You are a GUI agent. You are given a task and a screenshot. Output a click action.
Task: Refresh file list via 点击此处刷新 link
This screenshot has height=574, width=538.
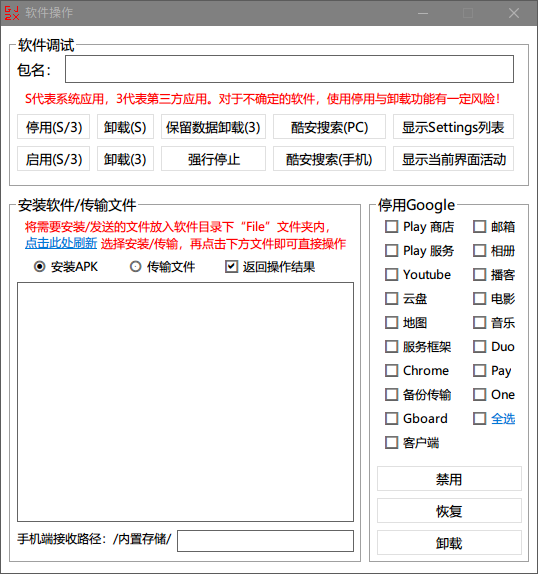(x=61, y=243)
